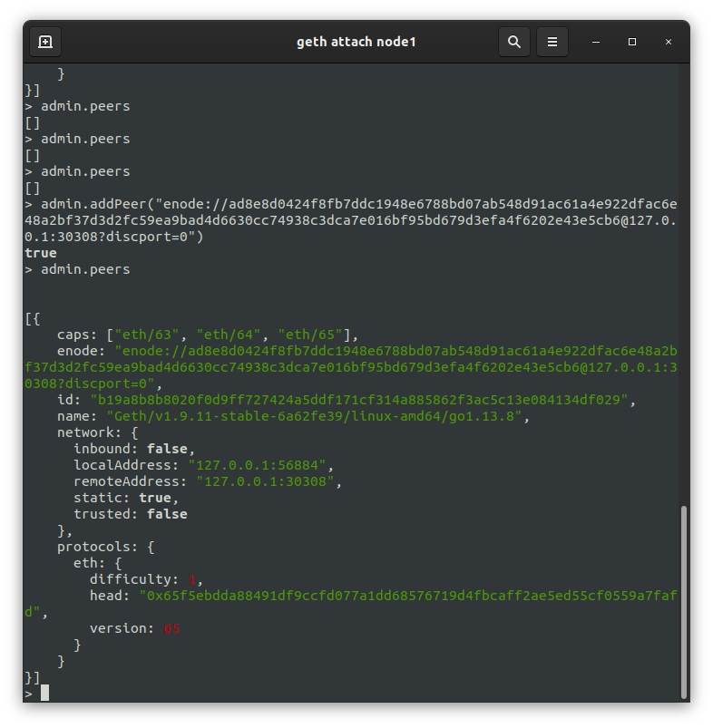This screenshot has height=728, width=713.
Task: Click the 'true' addPeer result
Action: pos(41,253)
